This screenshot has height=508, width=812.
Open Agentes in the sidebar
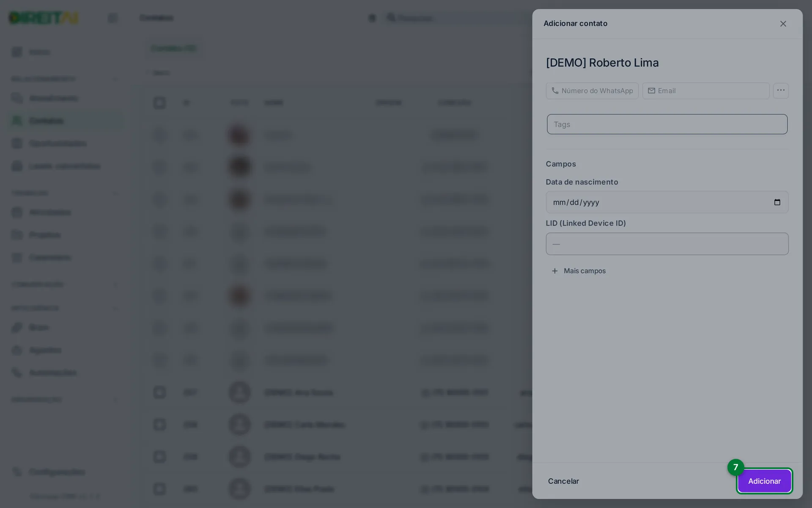click(x=45, y=350)
